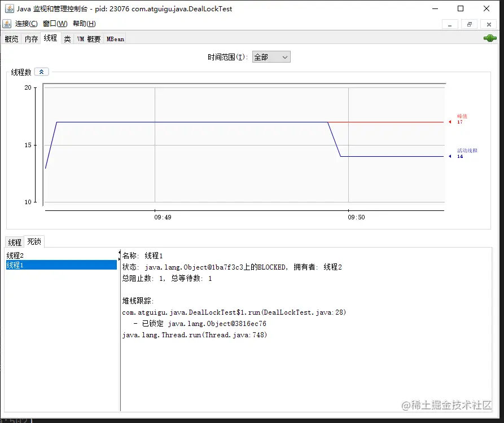Select 线程1 in deadlock list

(x=61, y=265)
